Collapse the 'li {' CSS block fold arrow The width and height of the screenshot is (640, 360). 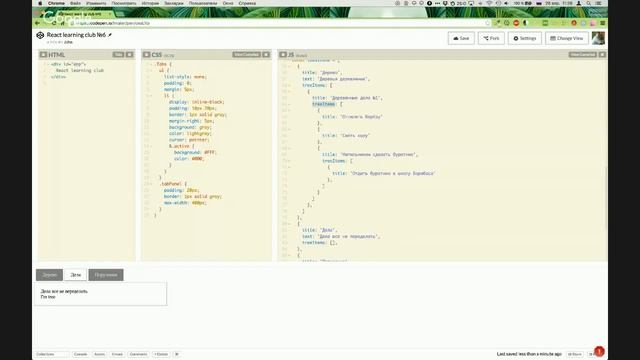(x=151, y=96)
